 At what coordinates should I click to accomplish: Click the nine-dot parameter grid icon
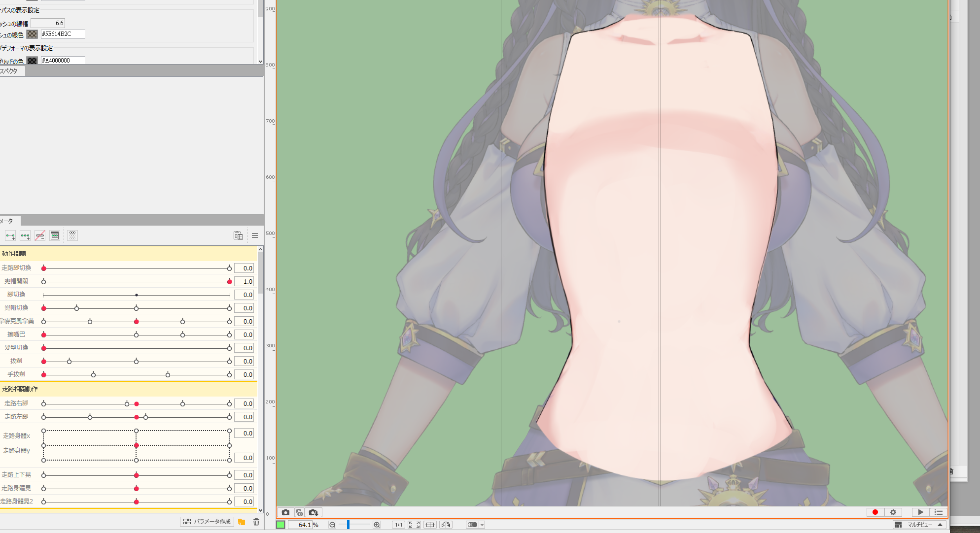(72, 235)
